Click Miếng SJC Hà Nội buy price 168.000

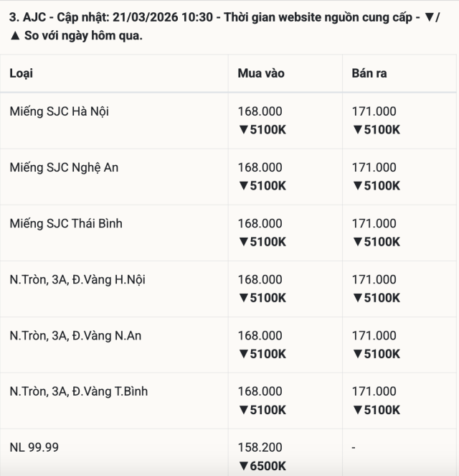[260, 111]
